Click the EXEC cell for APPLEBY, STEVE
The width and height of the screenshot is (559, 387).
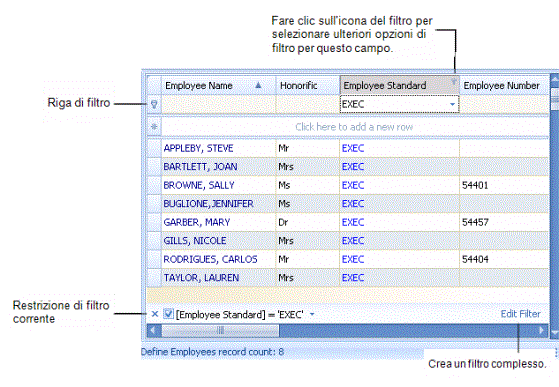399,148
